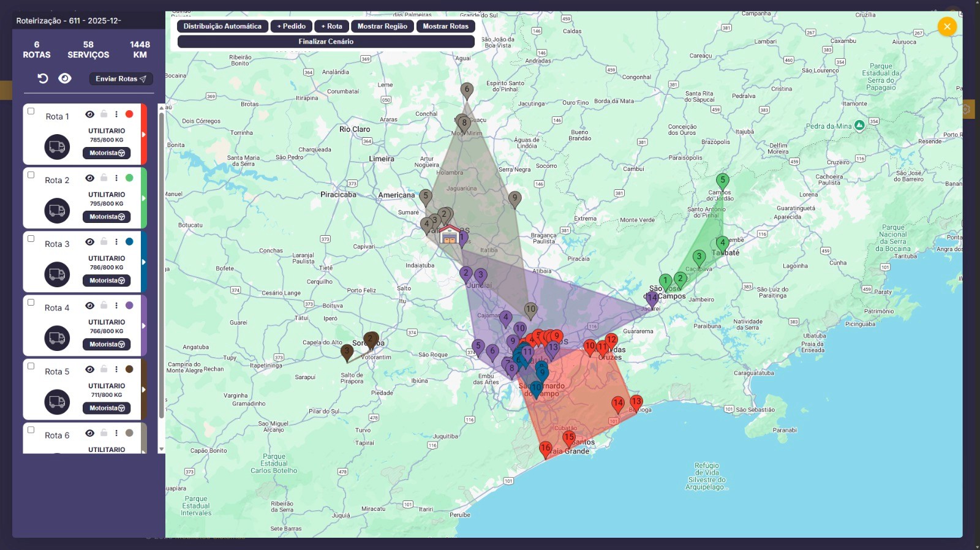The width and height of the screenshot is (980, 550).
Task: Expand Rota 4 card via purple side arrow
Action: pyautogui.click(x=144, y=325)
